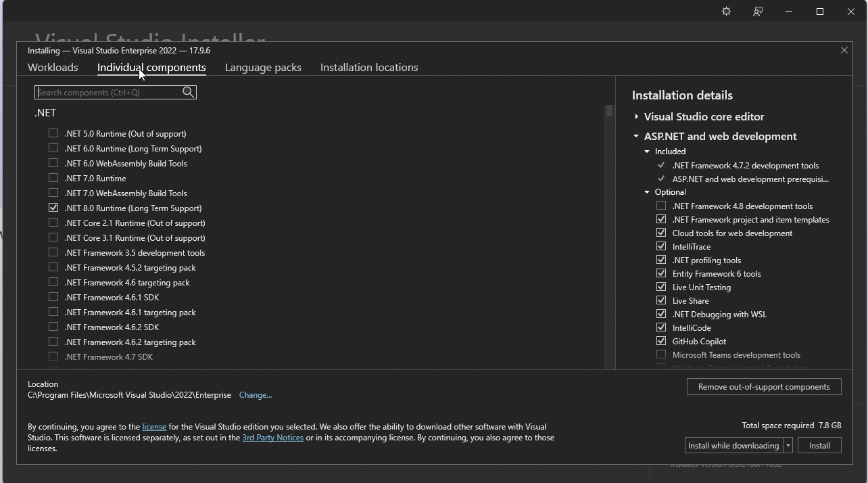Open Install while downloading dropdown arrow

point(788,445)
